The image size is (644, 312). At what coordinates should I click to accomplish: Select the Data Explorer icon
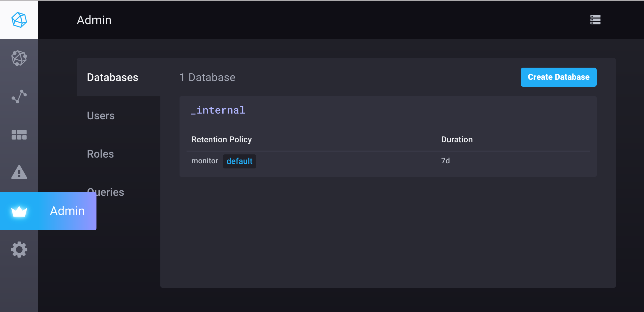[x=19, y=96]
